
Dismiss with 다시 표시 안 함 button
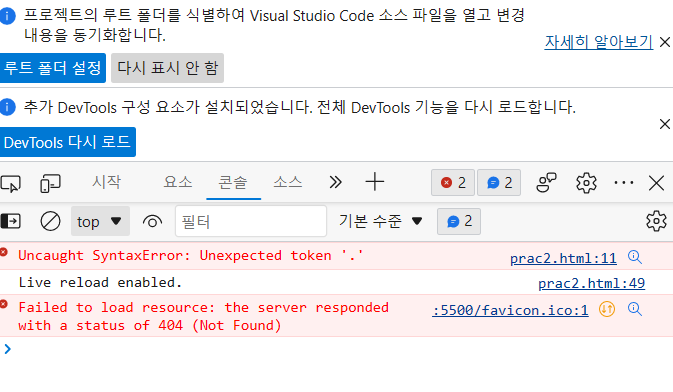pos(167,68)
